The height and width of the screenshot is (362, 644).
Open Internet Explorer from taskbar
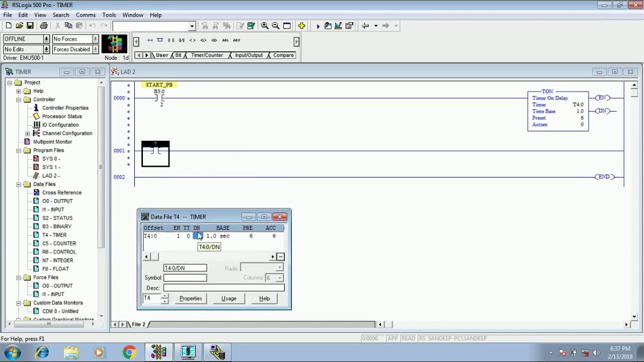42,352
